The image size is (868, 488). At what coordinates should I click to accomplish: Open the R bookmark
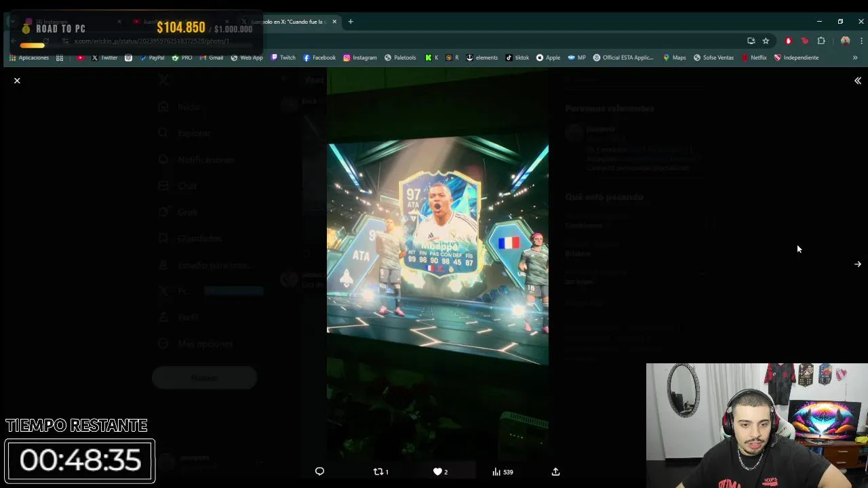coord(452,58)
